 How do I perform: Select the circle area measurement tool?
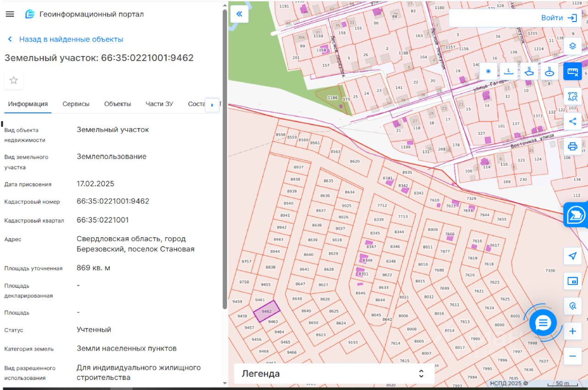549,71
